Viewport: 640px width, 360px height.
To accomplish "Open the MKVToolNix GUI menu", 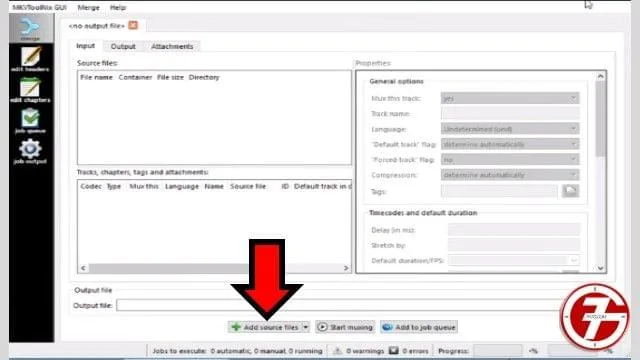I will [40, 7].
